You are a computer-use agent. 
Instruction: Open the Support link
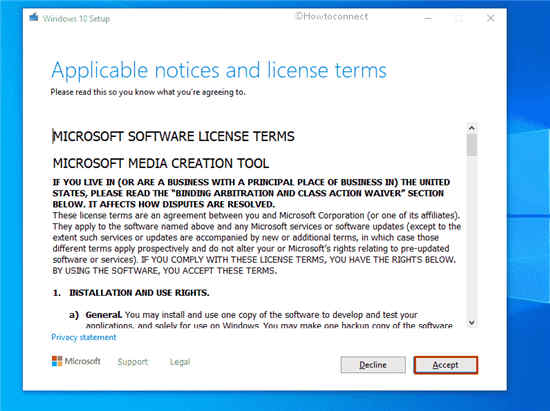pos(133,362)
